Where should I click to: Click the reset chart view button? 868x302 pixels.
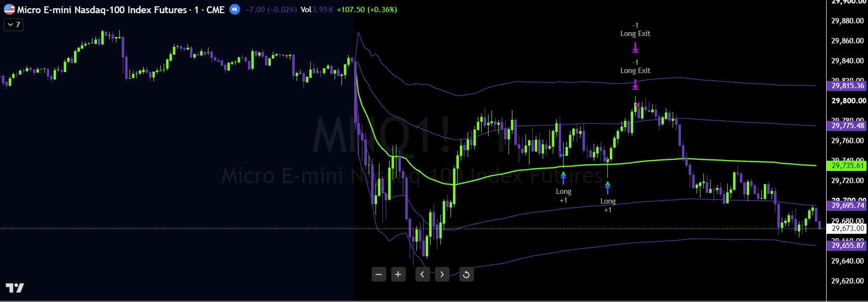pos(466,274)
